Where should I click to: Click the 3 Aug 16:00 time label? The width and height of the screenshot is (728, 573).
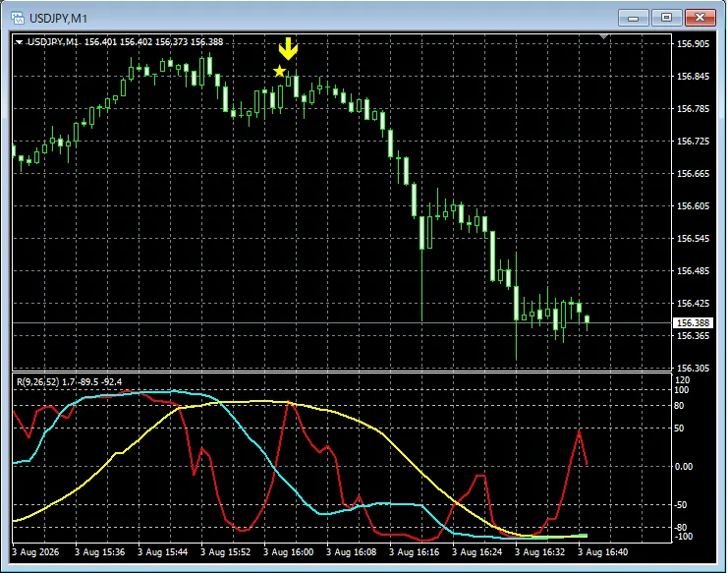click(x=288, y=552)
